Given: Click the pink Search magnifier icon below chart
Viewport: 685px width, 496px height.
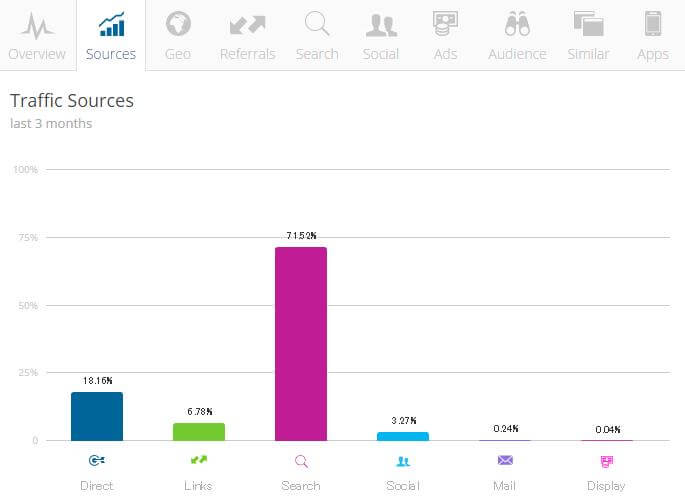Looking at the screenshot, I should pos(301,461).
